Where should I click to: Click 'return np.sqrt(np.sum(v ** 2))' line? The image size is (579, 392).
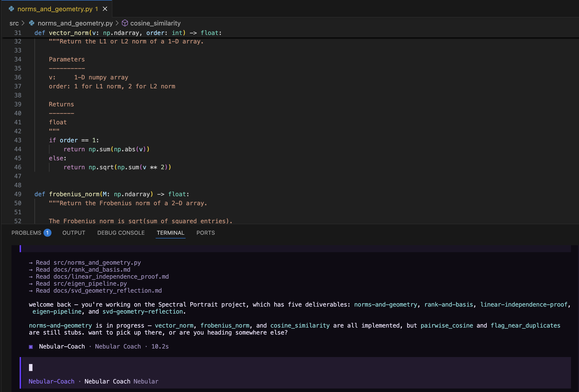pos(117,167)
